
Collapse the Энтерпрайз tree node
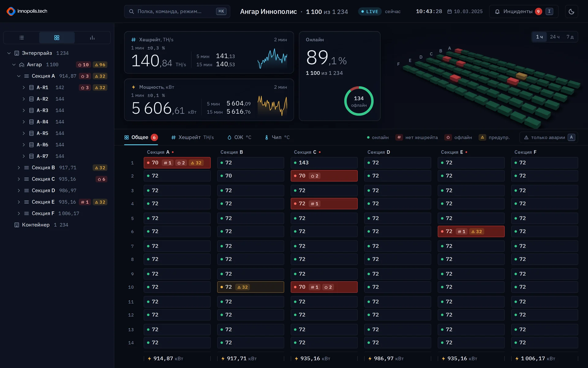(9, 53)
